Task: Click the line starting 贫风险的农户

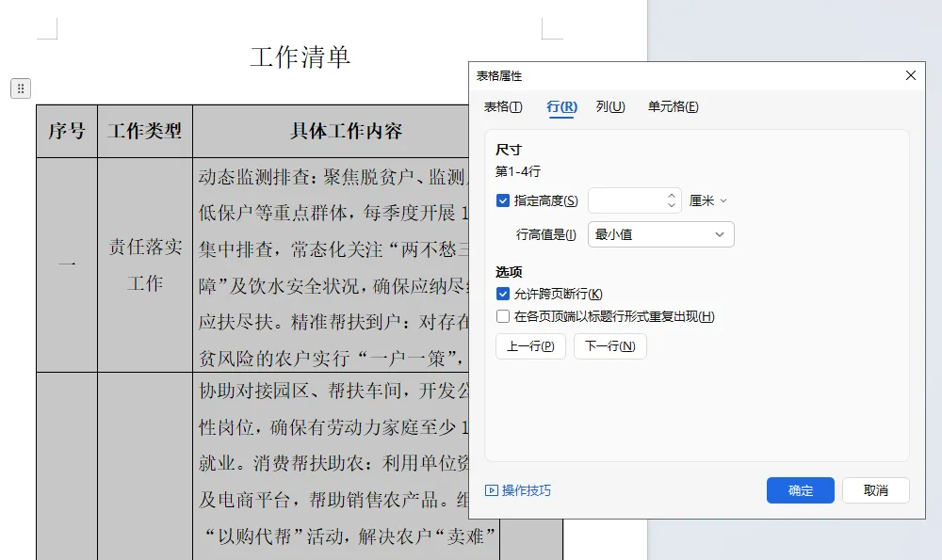Action: tap(332, 359)
